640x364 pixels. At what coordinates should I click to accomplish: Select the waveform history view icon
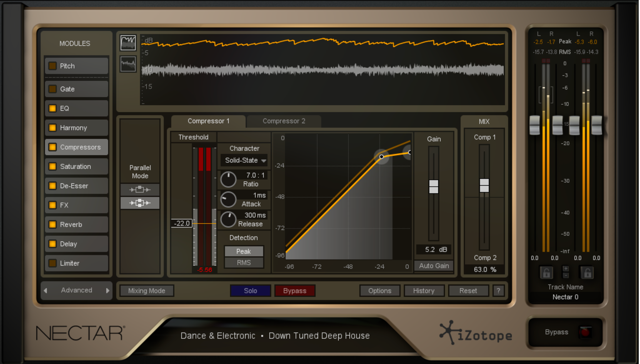coord(127,42)
